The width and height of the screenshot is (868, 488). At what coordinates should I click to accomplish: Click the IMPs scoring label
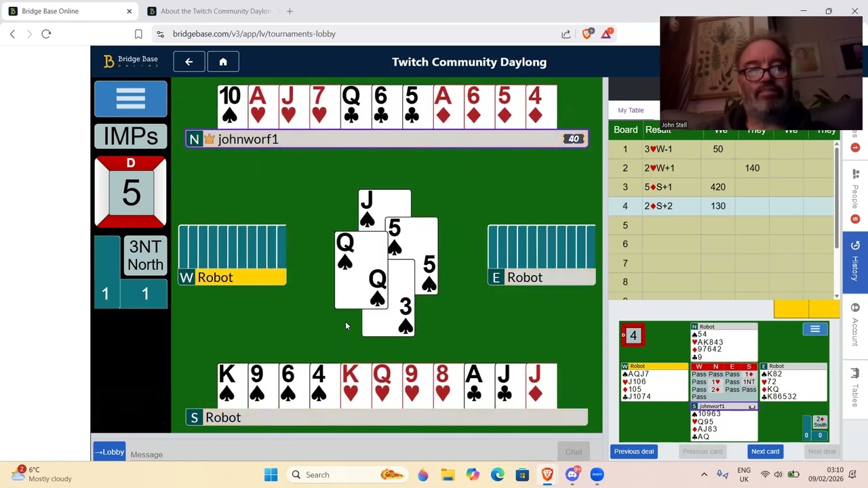click(131, 137)
